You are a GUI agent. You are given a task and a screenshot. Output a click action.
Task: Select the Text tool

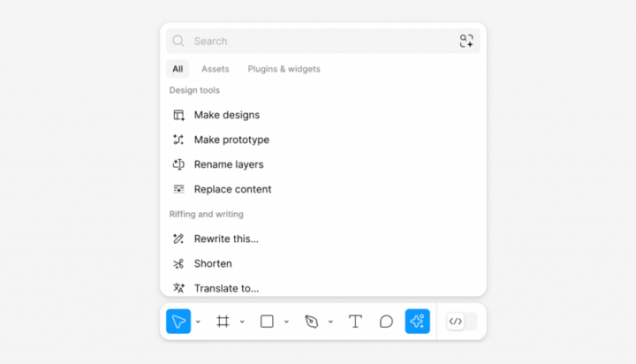(355, 322)
